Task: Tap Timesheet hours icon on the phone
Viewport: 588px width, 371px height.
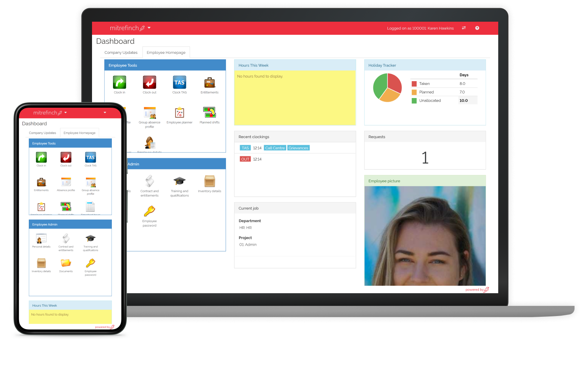Action: pyautogui.click(x=91, y=207)
